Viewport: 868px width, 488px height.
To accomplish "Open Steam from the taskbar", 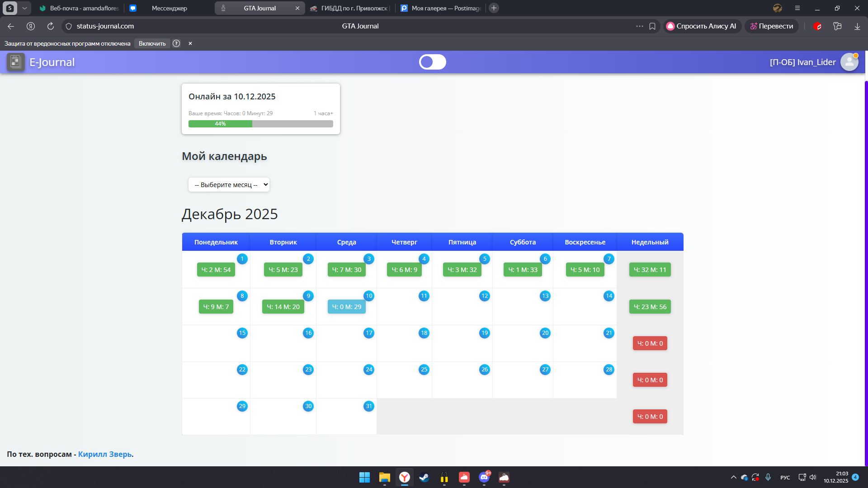I will pos(424,477).
